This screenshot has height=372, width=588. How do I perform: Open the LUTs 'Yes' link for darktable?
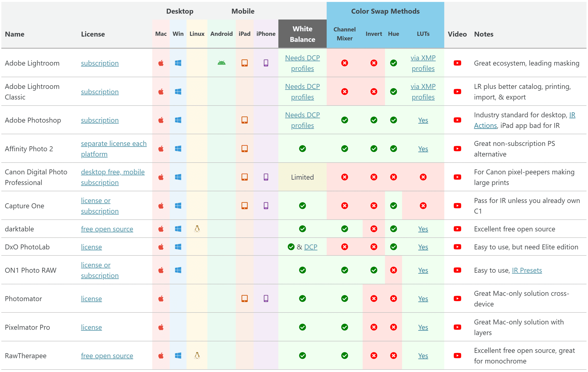[x=423, y=229]
